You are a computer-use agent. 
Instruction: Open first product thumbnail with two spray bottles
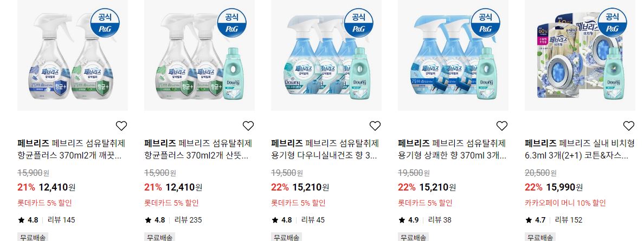[x=72, y=55]
